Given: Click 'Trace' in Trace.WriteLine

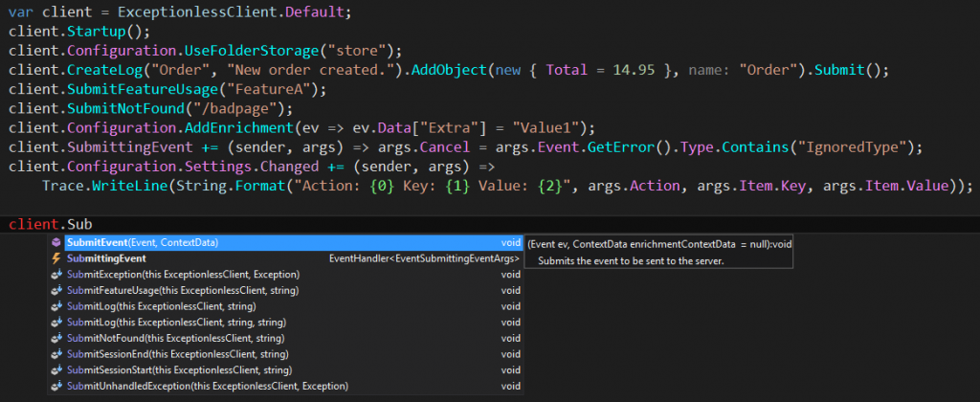Looking at the screenshot, I should click(x=63, y=187).
